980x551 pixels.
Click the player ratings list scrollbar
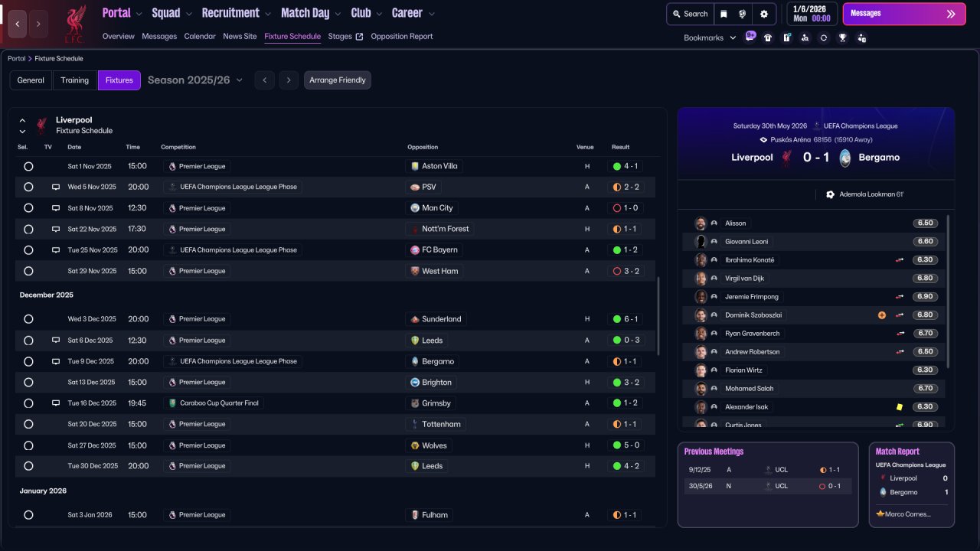(x=948, y=291)
